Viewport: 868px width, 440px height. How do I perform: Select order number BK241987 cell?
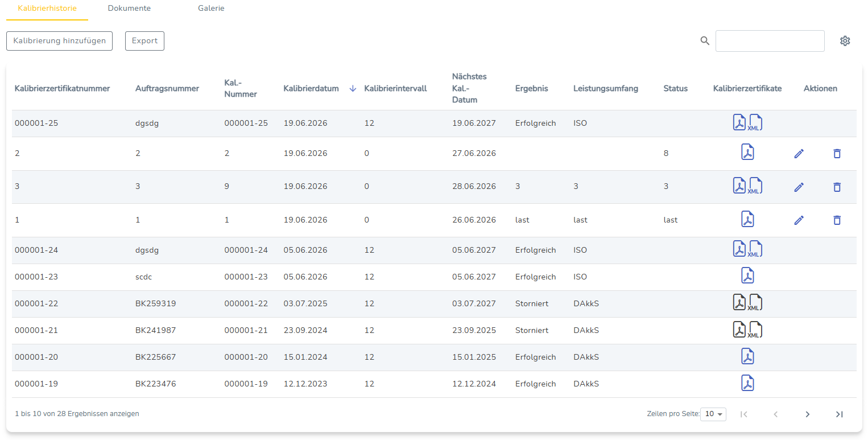click(155, 330)
